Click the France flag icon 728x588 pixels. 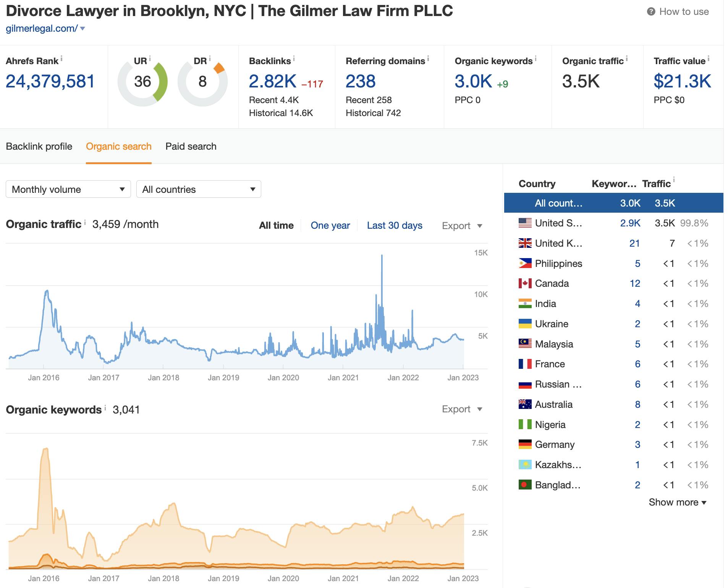(x=525, y=364)
